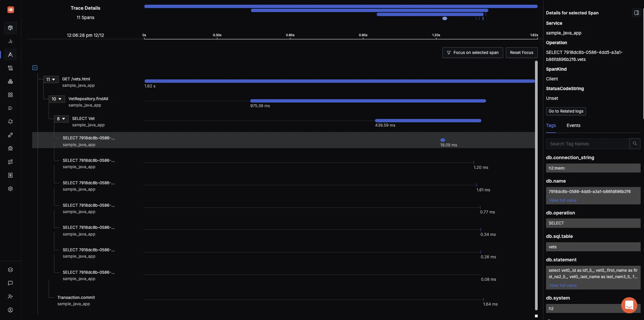Click the 1.62 s GET /vets.html duration bar

point(339,81)
